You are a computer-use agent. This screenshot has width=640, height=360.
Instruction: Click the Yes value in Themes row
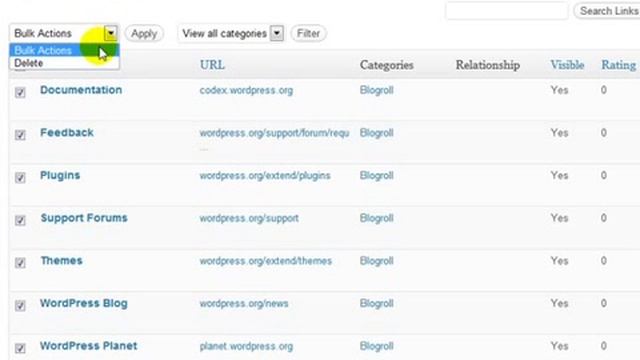pyautogui.click(x=559, y=260)
